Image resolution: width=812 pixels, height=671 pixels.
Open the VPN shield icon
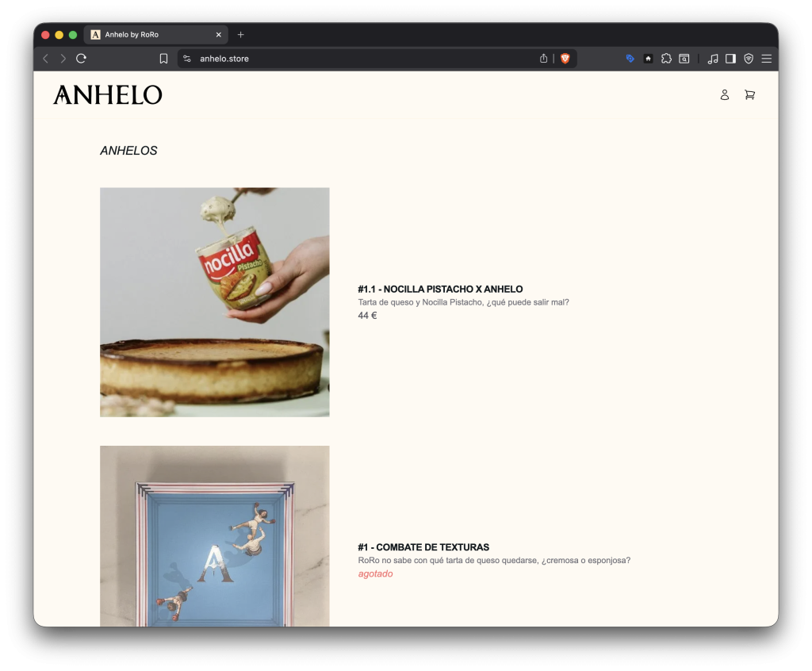(749, 59)
